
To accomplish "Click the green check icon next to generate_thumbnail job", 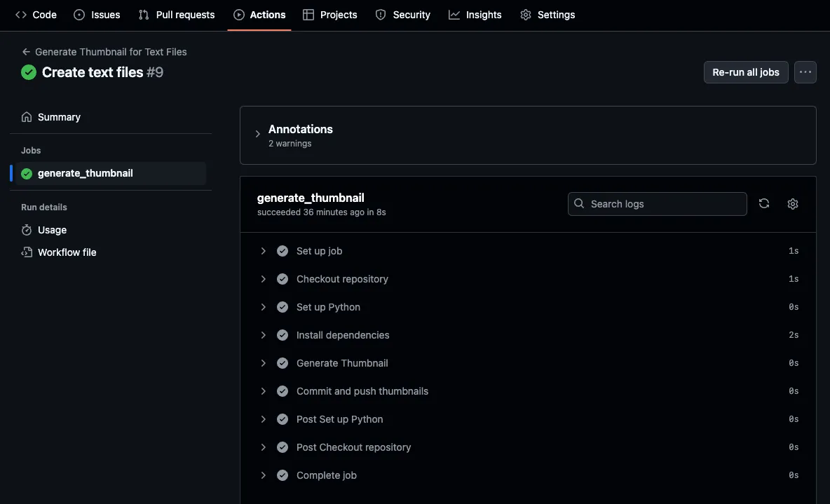I will tap(27, 172).
